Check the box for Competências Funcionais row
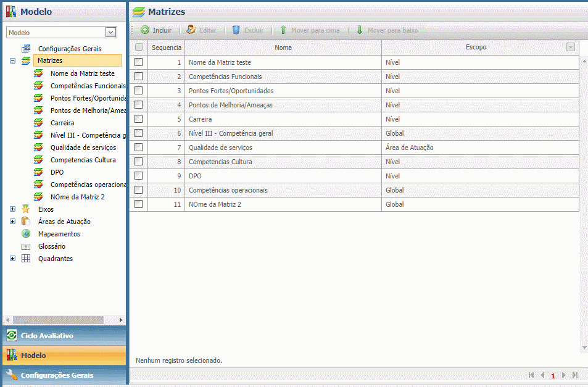The image size is (588, 387). pos(139,77)
